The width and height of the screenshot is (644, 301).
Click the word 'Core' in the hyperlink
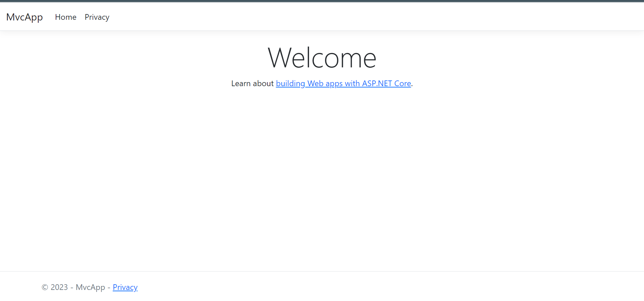click(402, 83)
